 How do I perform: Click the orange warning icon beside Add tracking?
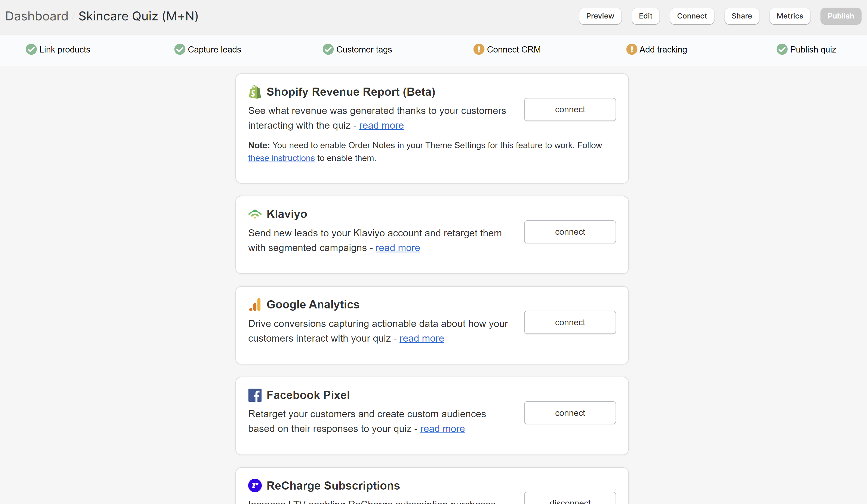631,50
